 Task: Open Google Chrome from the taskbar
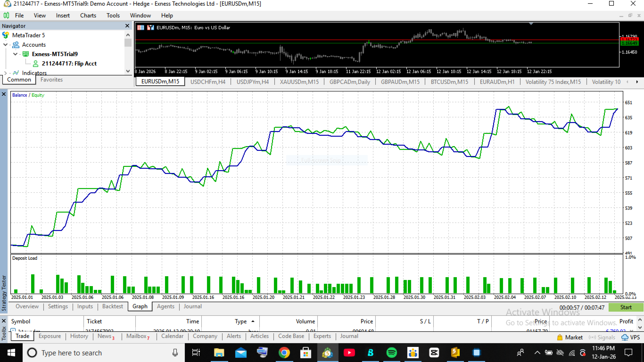click(284, 353)
